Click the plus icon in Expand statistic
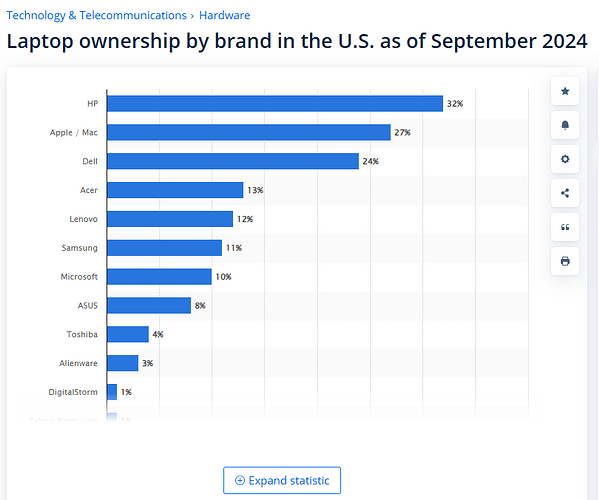 [240, 480]
